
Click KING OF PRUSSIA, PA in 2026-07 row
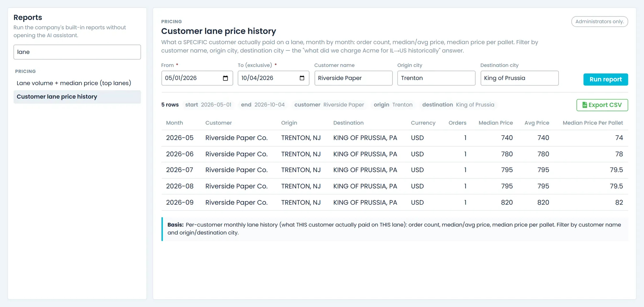(365, 170)
